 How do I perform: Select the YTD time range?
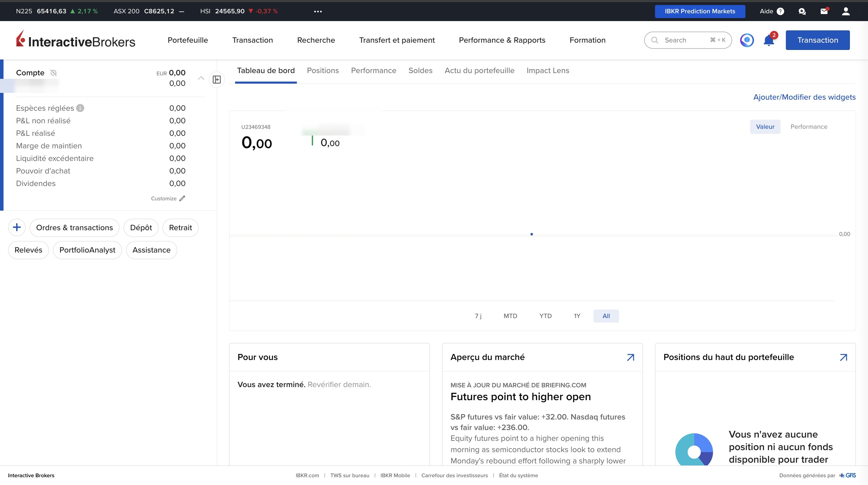click(x=546, y=316)
